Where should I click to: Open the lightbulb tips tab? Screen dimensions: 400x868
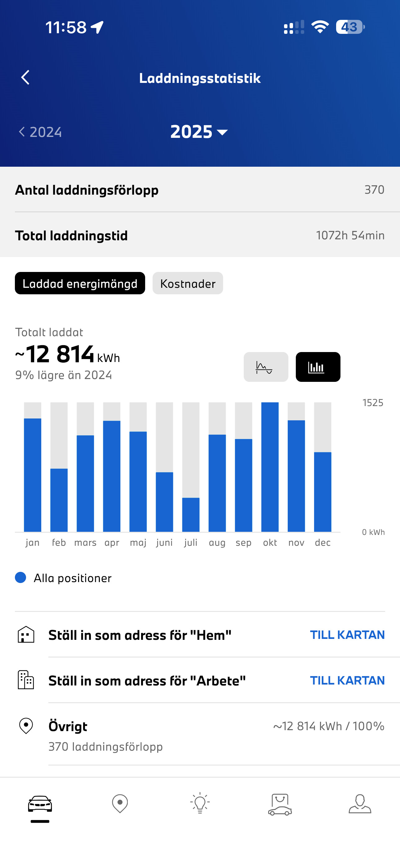(200, 804)
